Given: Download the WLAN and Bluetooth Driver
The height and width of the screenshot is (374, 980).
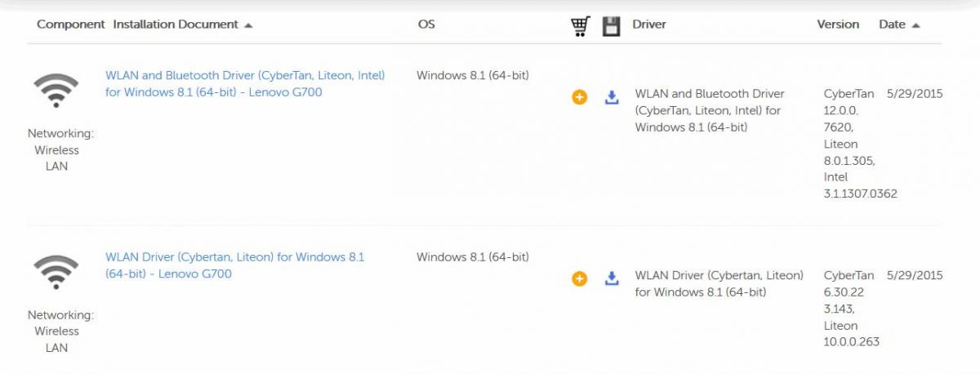Looking at the screenshot, I should point(612,97).
